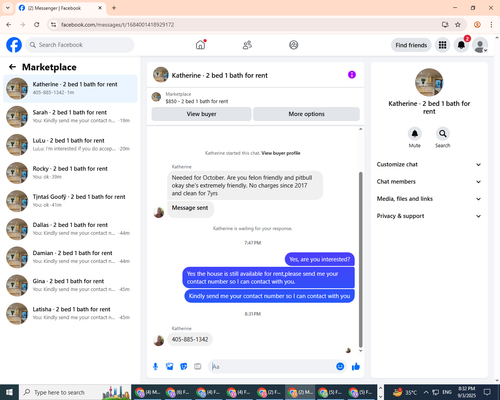This screenshot has height=400, width=500.
Task: Open the Latisha 2 bed conversation
Action: (70, 313)
